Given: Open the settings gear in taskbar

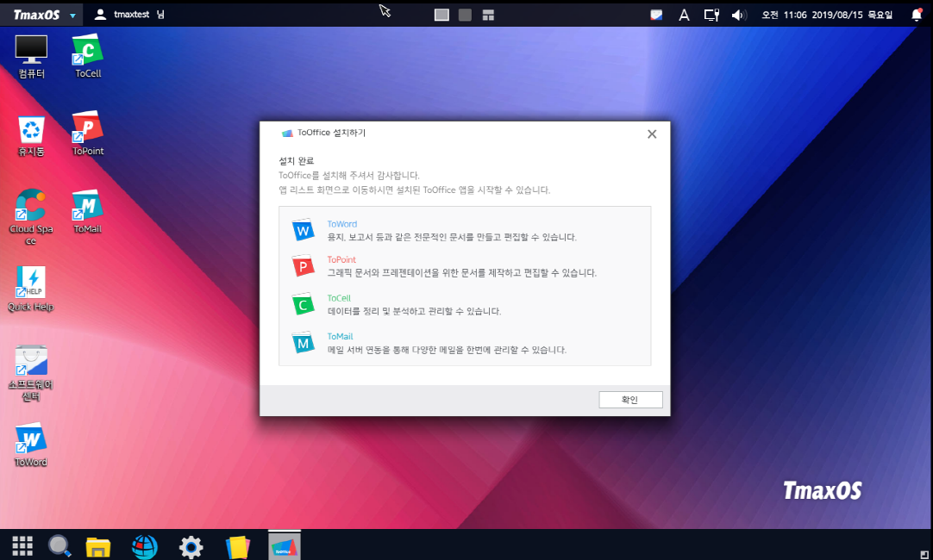Looking at the screenshot, I should (x=191, y=546).
